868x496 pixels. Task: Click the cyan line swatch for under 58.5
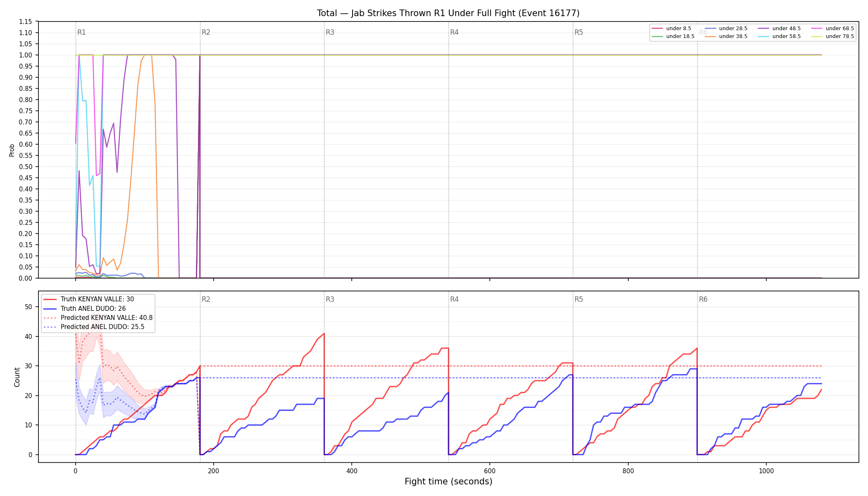764,36
